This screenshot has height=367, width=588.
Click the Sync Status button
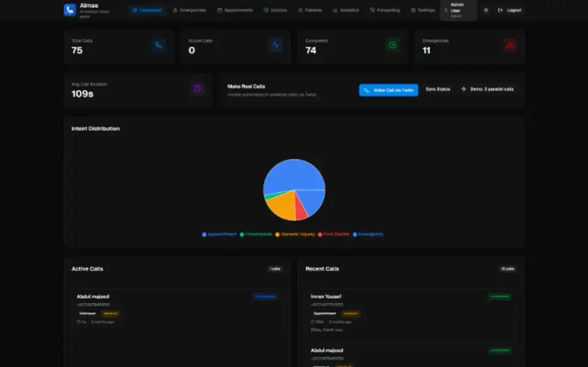[438, 89]
